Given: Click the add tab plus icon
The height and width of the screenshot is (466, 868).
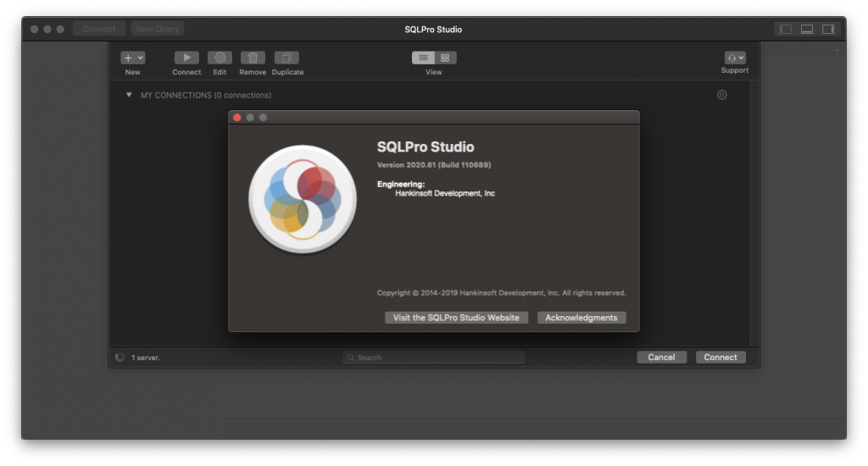Looking at the screenshot, I should pos(837,50).
